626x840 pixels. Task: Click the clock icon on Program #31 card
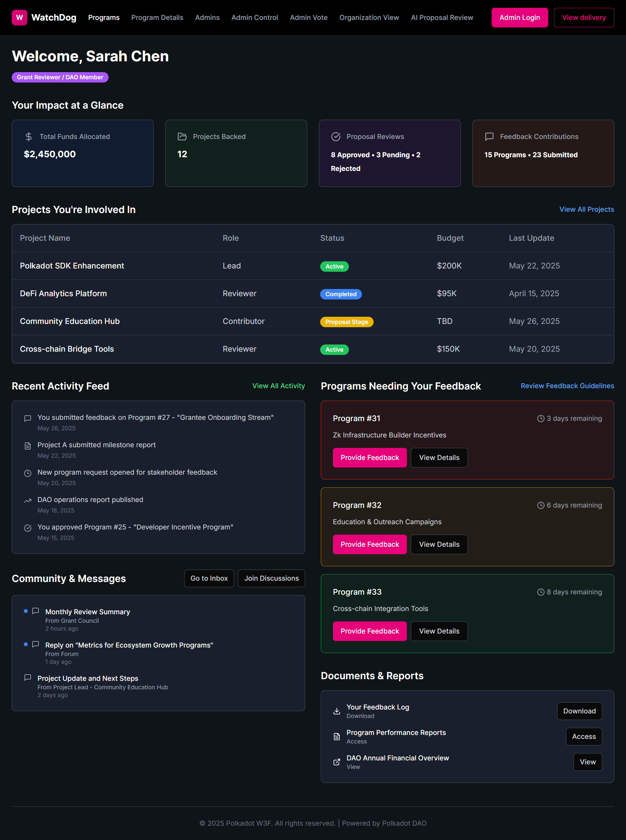click(541, 419)
